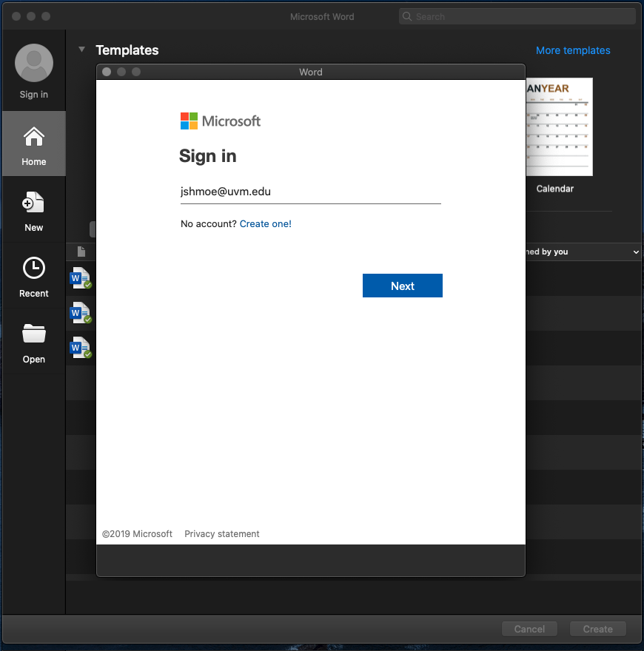
Task: View the Privacy statement
Action: tap(221, 533)
